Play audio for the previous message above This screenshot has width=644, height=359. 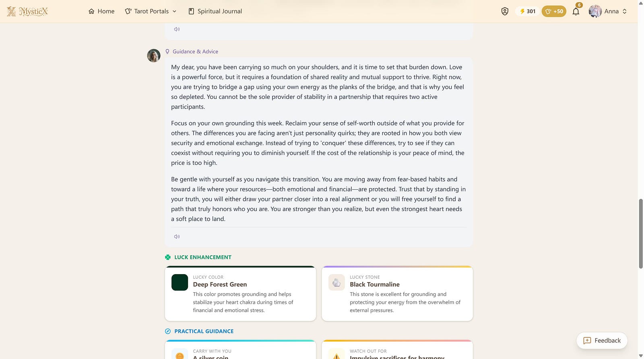(x=177, y=29)
